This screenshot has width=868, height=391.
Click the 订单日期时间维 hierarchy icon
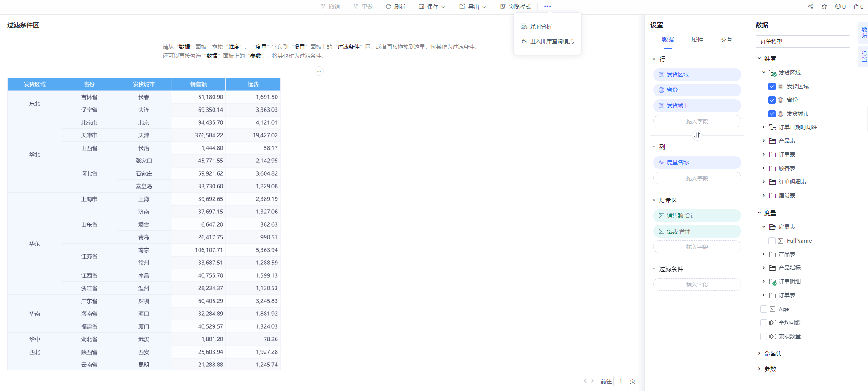(x=772, y=127)
